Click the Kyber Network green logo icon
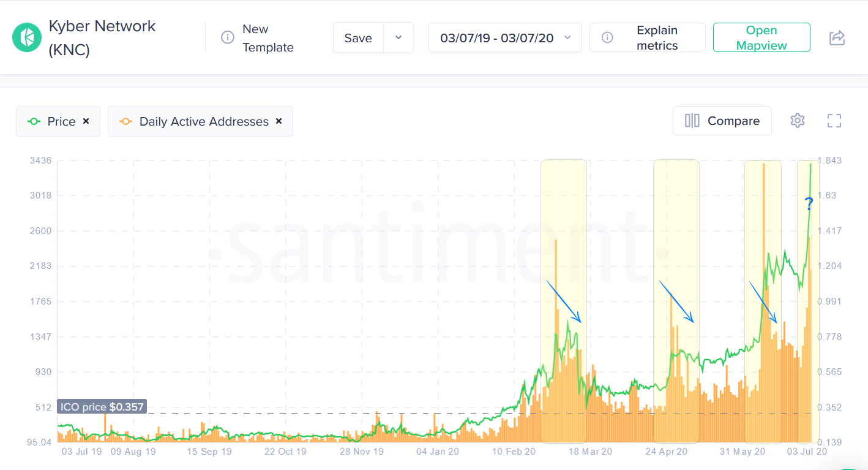This screenshot has height=470, width=868. tap(27, 37)
